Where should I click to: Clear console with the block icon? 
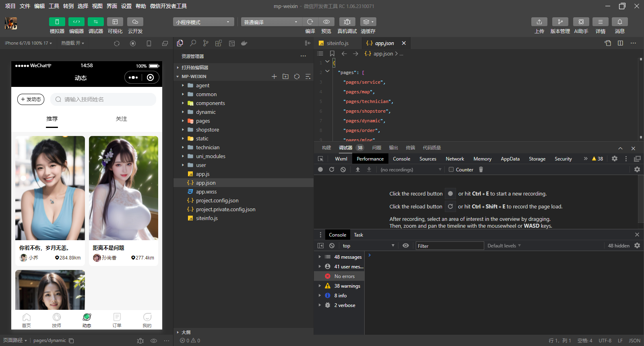coord(332,246)
